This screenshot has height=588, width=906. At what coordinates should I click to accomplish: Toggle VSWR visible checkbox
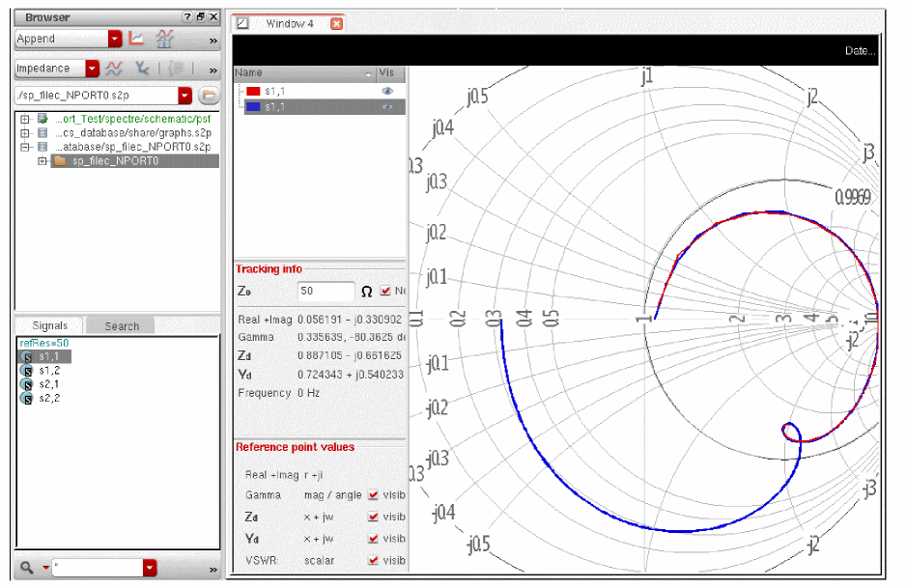[x=373, y=560]
